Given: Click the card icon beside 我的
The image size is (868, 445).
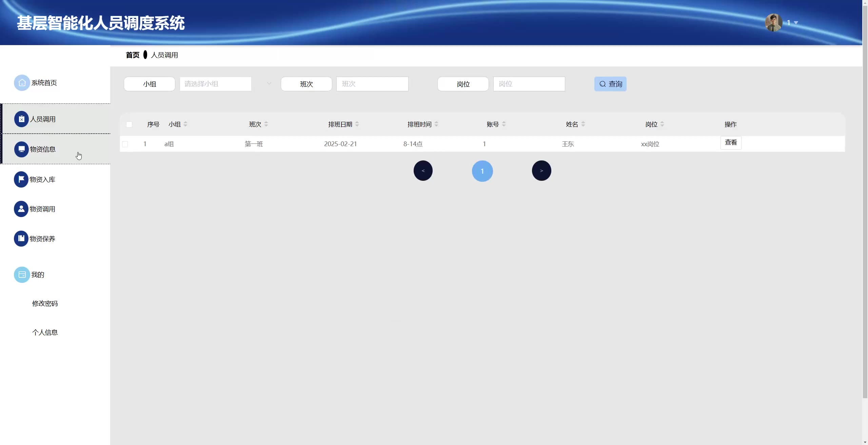Looking at the screenshot, I should [x=22, y=274].
